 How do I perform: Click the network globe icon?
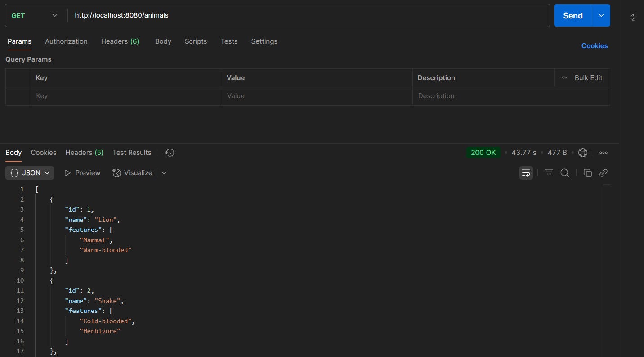[x=583, y=153]
